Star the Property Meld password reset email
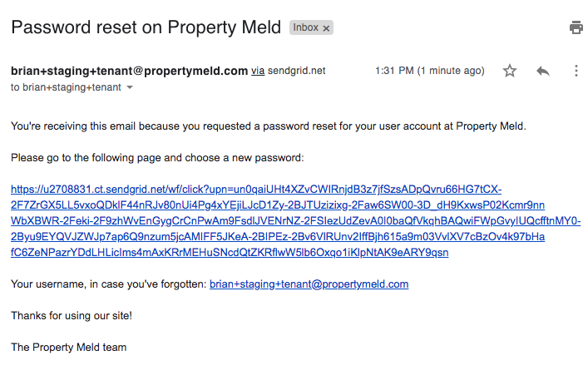 click(x=510, y=72)
